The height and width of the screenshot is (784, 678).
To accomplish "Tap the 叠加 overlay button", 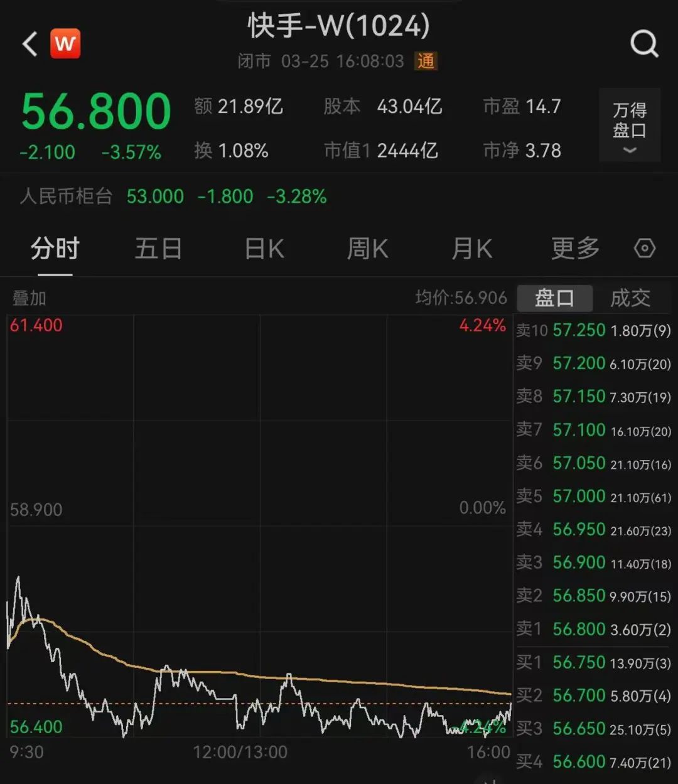I will tap(30, 298).
